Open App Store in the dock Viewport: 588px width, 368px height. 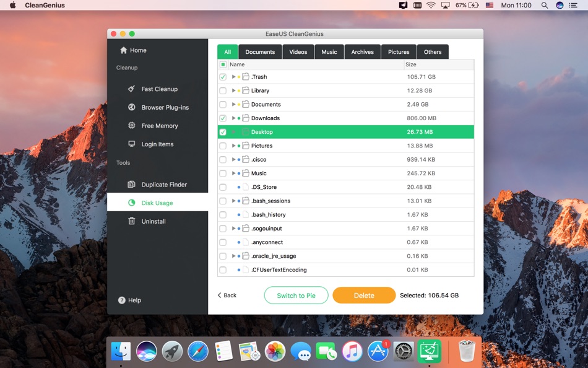coord(378,351)
